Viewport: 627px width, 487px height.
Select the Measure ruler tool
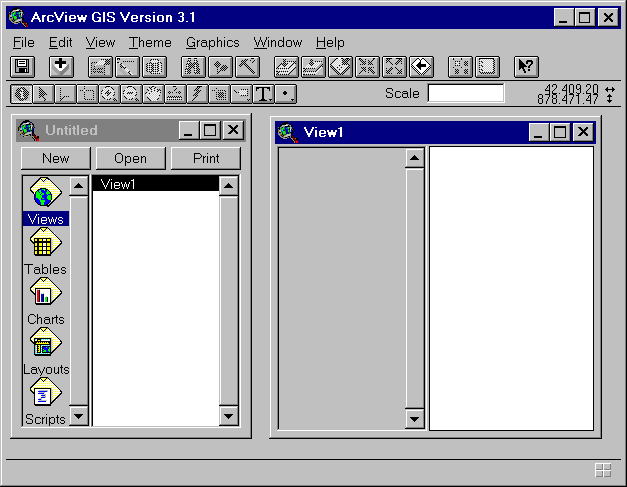pos(175,94)
